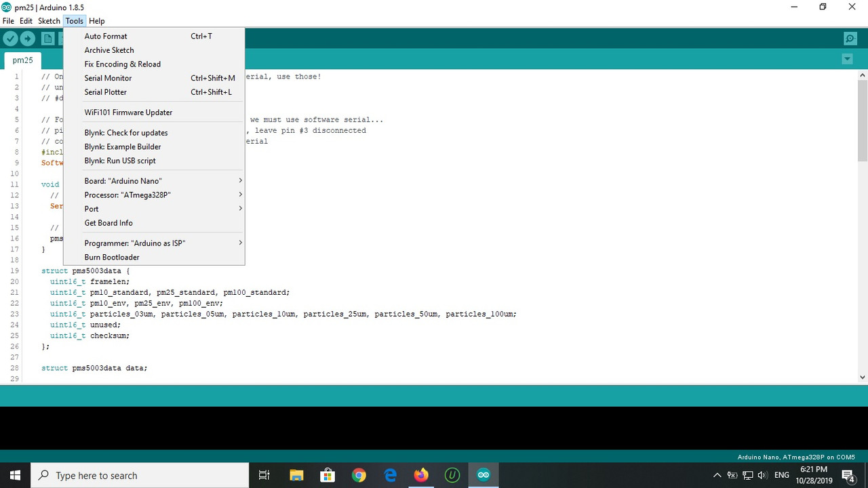
Task: Open the network tray icon
Action: pyautogui.click(x=747, y=475)
